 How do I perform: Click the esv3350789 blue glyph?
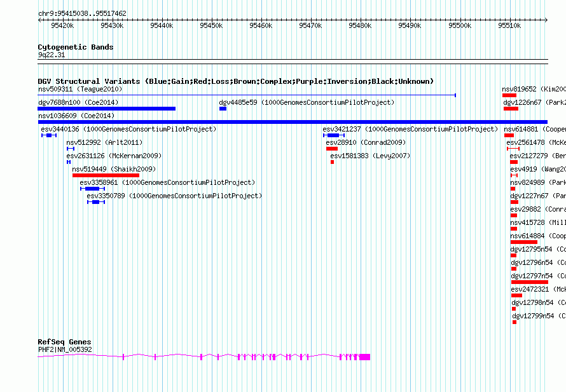pos(96,202)
